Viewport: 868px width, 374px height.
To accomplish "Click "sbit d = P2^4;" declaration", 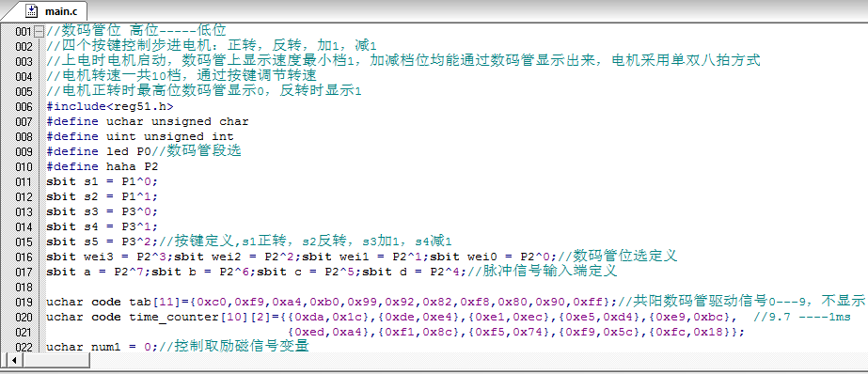I will tap(414, 272).
